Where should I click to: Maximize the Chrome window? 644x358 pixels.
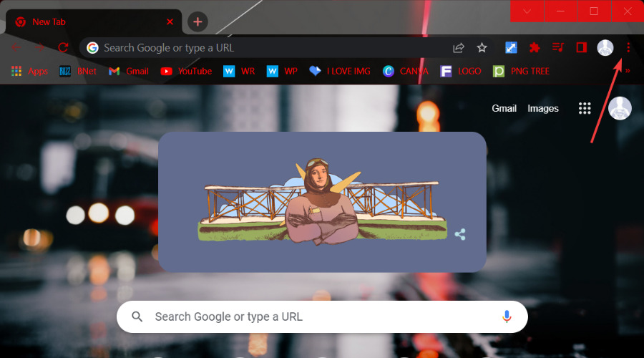594,11
